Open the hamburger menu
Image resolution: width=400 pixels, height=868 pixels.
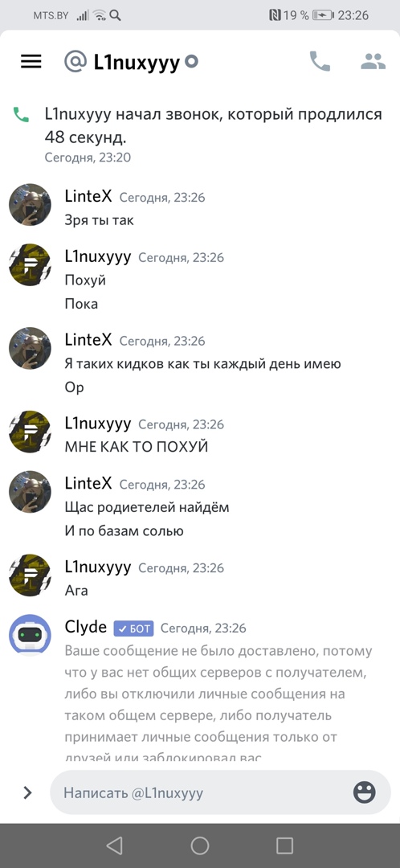pos(31,61)
